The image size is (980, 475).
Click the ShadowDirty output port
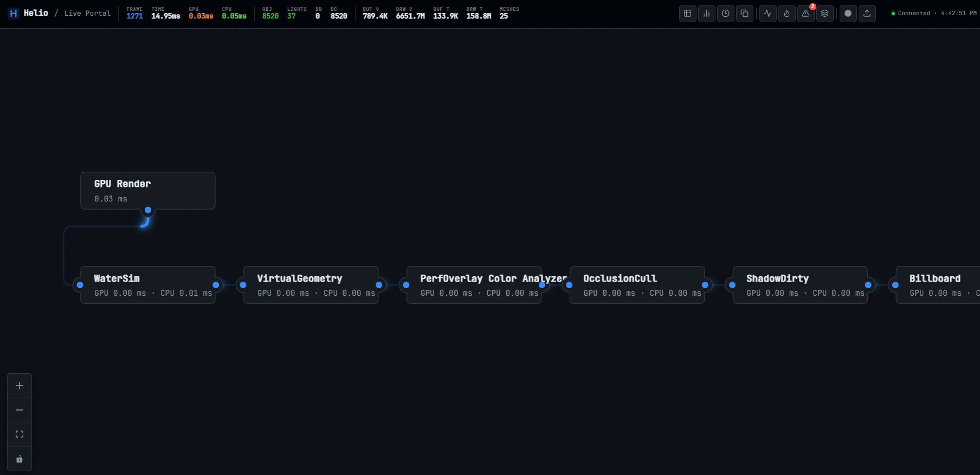point(868,285)
